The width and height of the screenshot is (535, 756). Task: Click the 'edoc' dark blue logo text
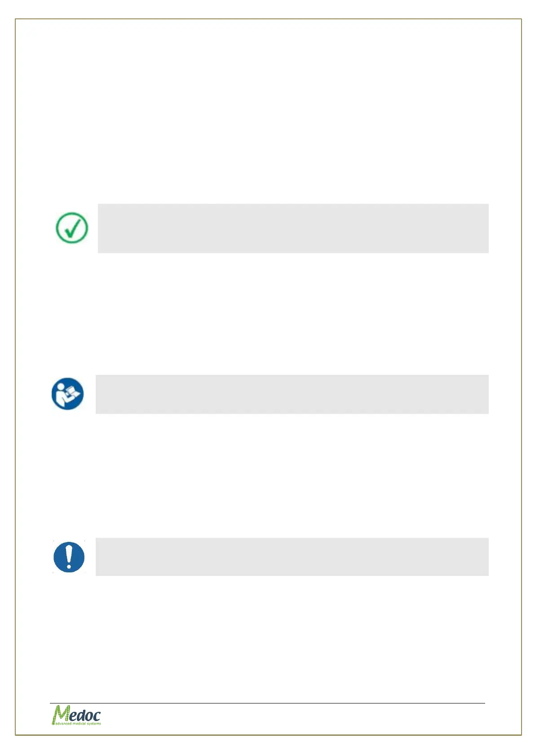pyautogui.click(x=85, y=715)
